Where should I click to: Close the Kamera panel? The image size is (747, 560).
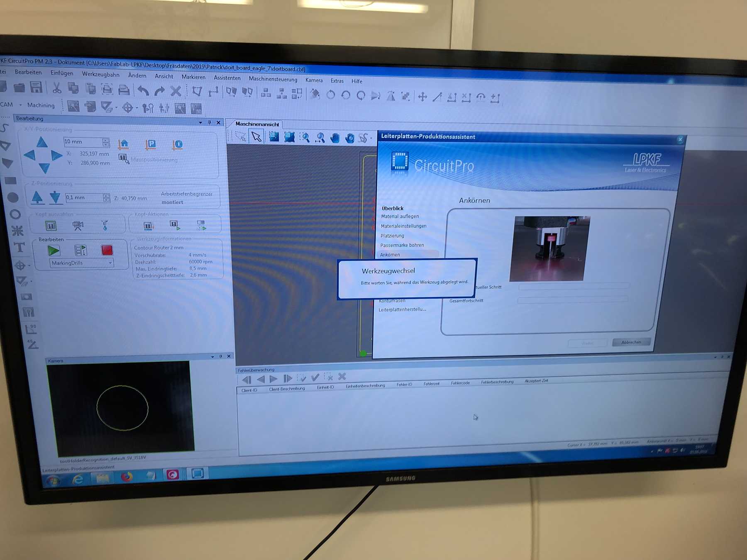(x=229, y=356)
